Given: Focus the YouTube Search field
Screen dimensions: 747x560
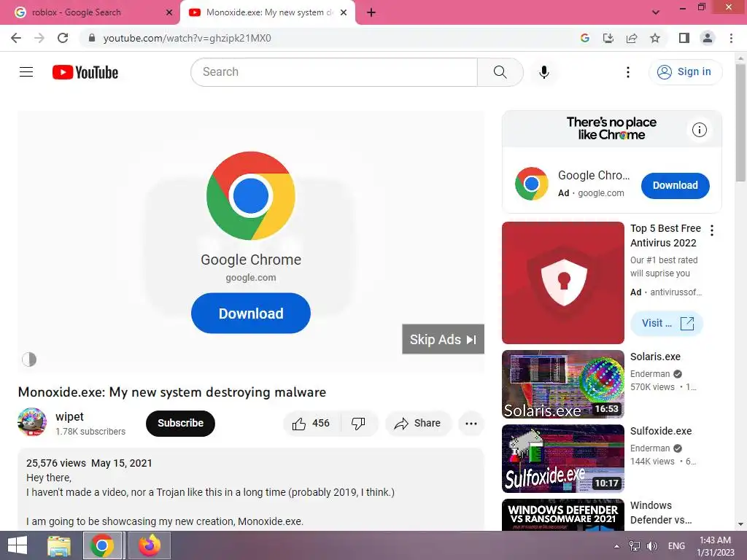Looking at the screenshot, I should click(x=334, y=72).
